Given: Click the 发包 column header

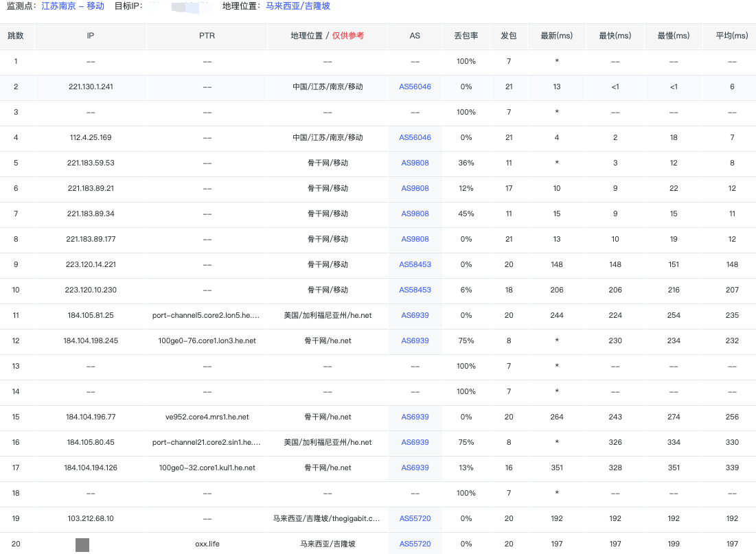Looking at the screenshot, I should click(509, 36).
